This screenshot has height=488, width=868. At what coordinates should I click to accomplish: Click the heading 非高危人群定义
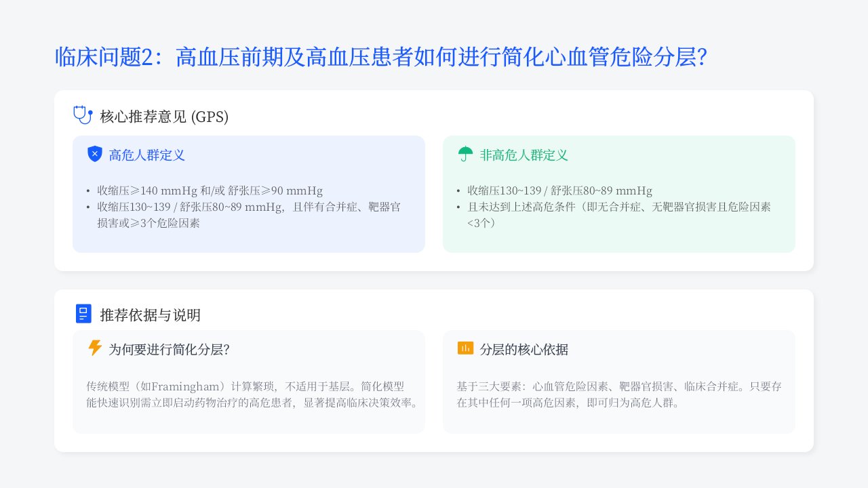coord(524,155)
